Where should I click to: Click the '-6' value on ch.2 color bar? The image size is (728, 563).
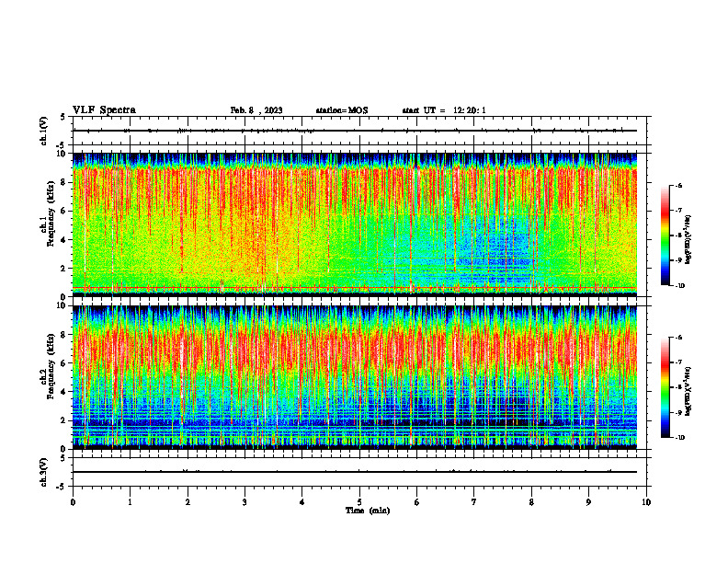[x=678, y=338]
